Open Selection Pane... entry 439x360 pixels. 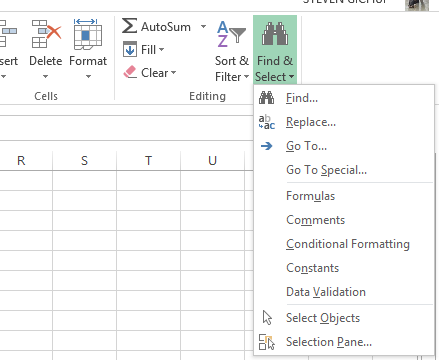pos(344,342)
